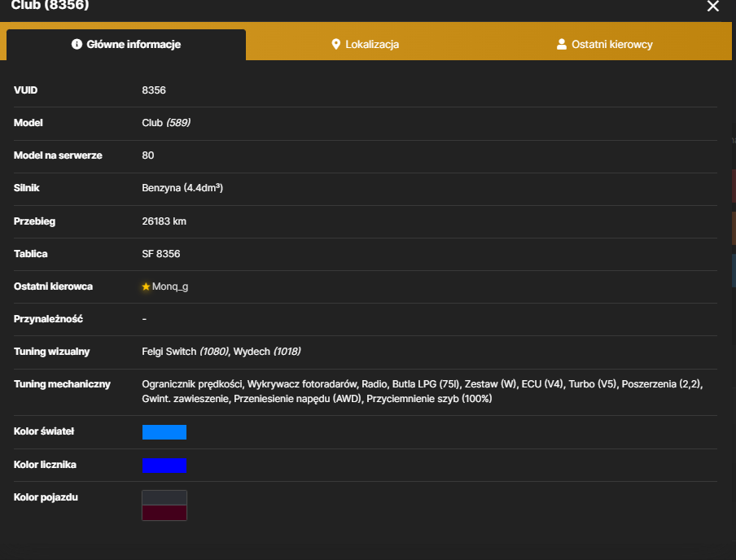The image size is (736, 560).
Task: Click the Gwint. zawieszenie entry
Action: click(185, 399)
